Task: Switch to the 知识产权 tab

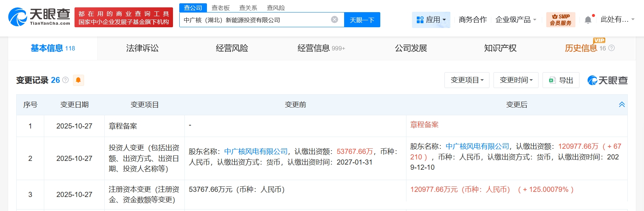Action: [x=500, y=48]
